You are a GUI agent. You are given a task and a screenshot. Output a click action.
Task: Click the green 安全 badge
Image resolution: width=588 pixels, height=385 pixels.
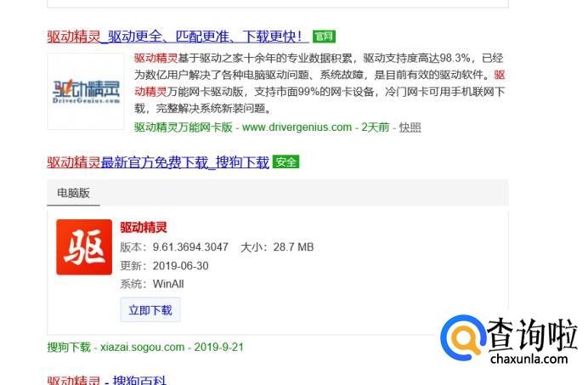[286, 161]
